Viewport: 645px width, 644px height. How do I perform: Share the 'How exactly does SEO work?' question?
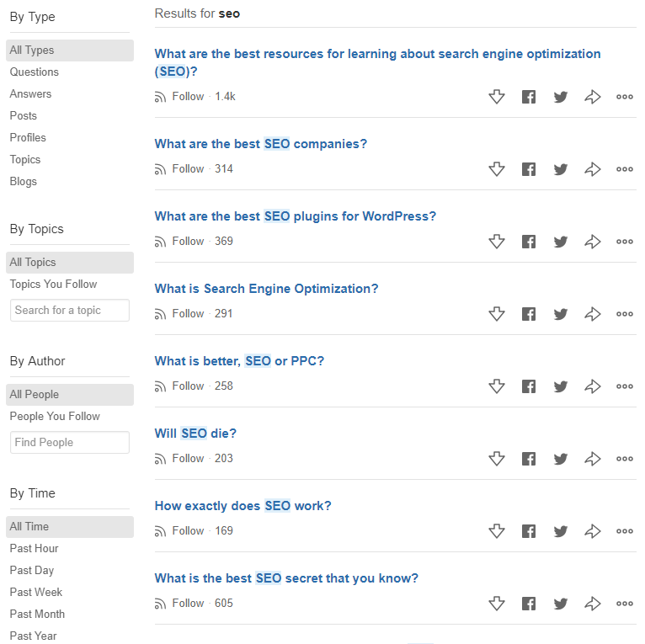point(593,531)
